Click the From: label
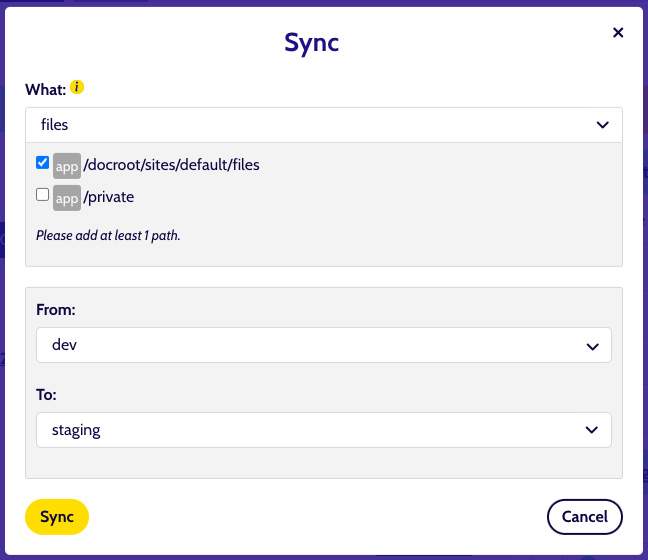Viewport: 648px width, 560px height. pyautogui.click(x=56, y=310)
